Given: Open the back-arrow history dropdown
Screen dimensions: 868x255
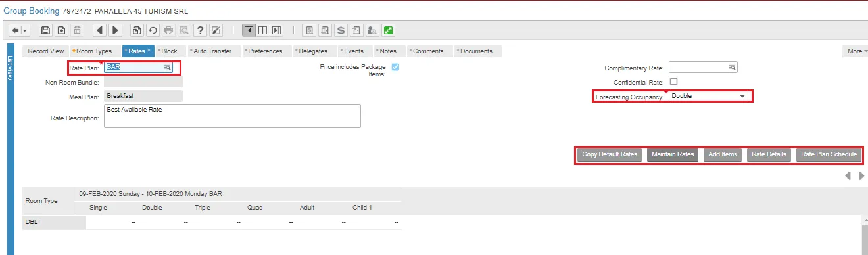Looking at the screenshot, I should tap(25, 30).
